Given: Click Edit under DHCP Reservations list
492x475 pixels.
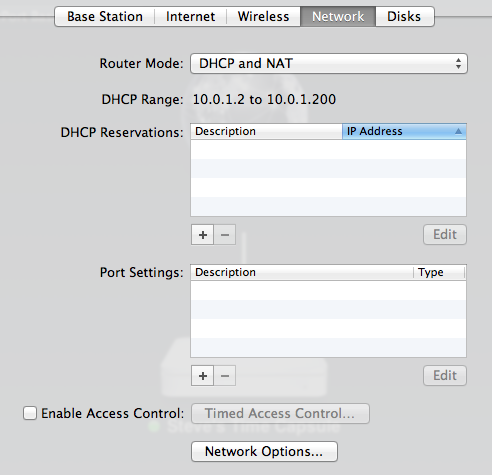Looking at the screenshot, I should [445, 235].
